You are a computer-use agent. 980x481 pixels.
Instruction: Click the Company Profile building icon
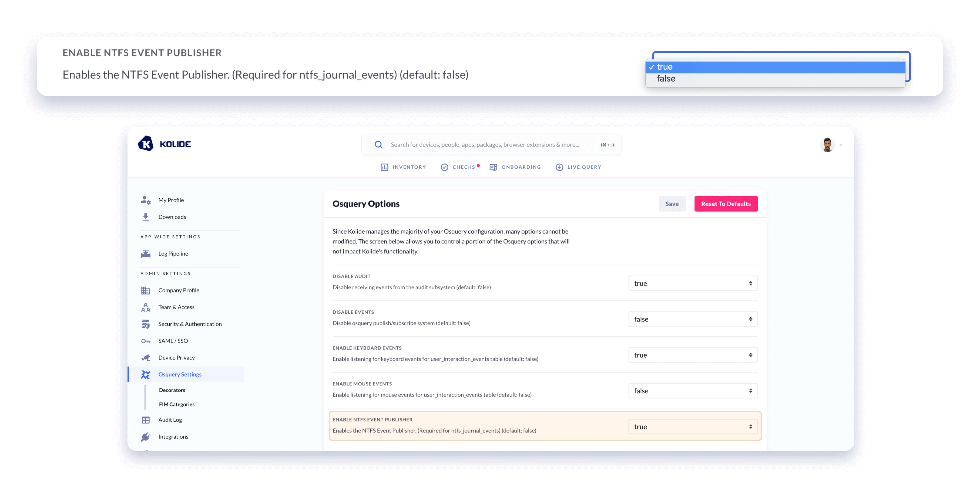click(x=145, y=290)
